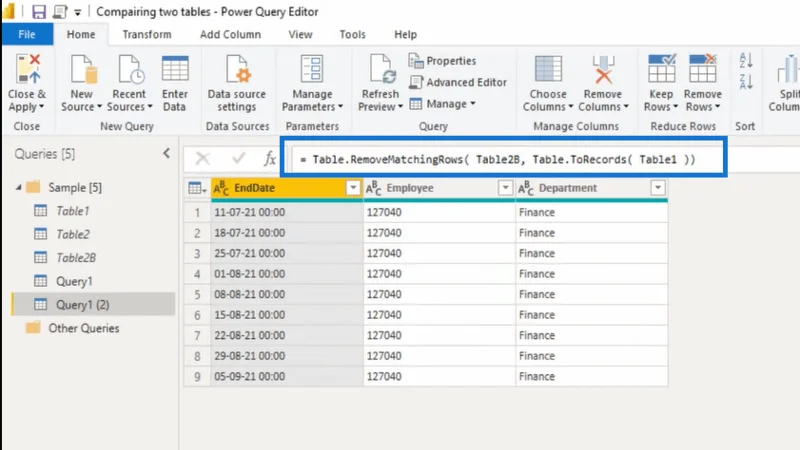Click the Manage Parameters icon
This screenshot has height=450, width=800.
coord(312,69)
